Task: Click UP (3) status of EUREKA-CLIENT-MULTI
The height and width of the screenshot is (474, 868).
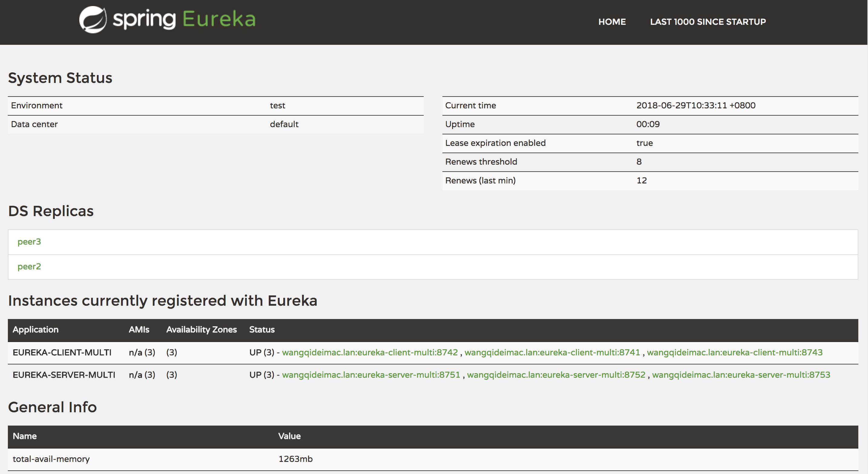Action: coord(261,352)
